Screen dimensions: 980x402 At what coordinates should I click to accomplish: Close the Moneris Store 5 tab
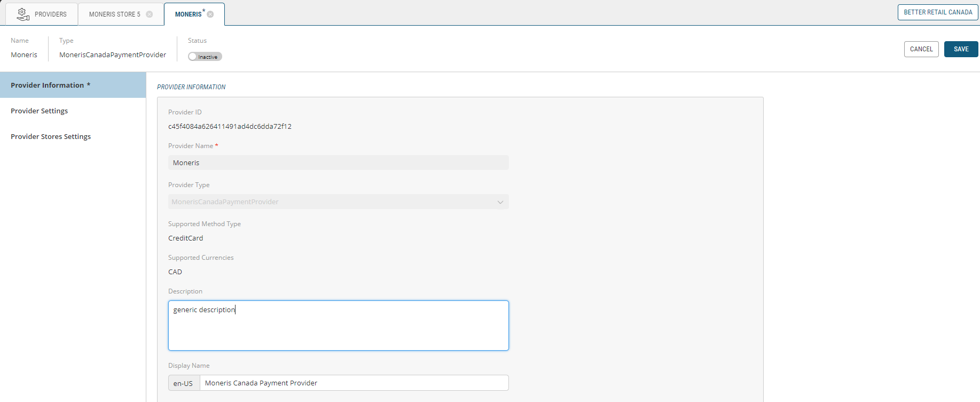click(x=150, y=14)
